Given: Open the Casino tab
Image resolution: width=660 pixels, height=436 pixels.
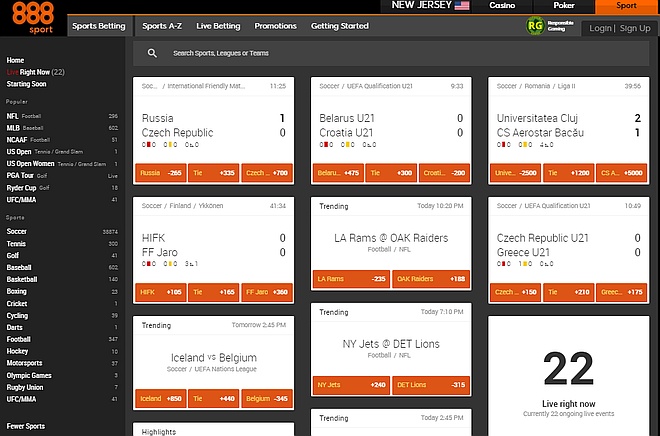Looking at the screenshot, I should [x=502, y=5].
